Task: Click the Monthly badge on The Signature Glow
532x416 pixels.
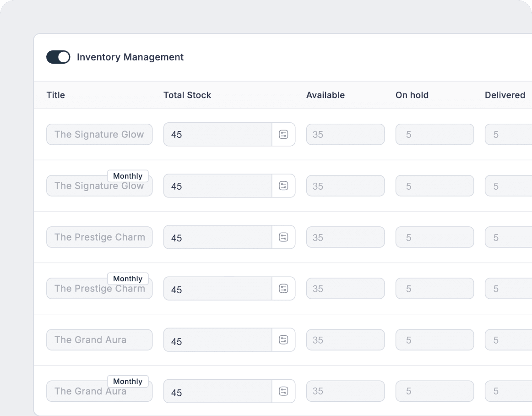Action: (x=128, y=175)
